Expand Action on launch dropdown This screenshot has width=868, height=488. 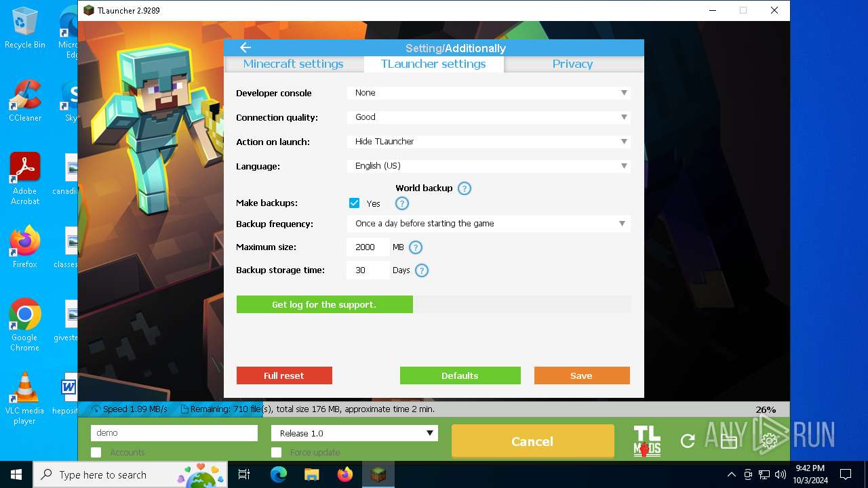(x=489, y=142)
